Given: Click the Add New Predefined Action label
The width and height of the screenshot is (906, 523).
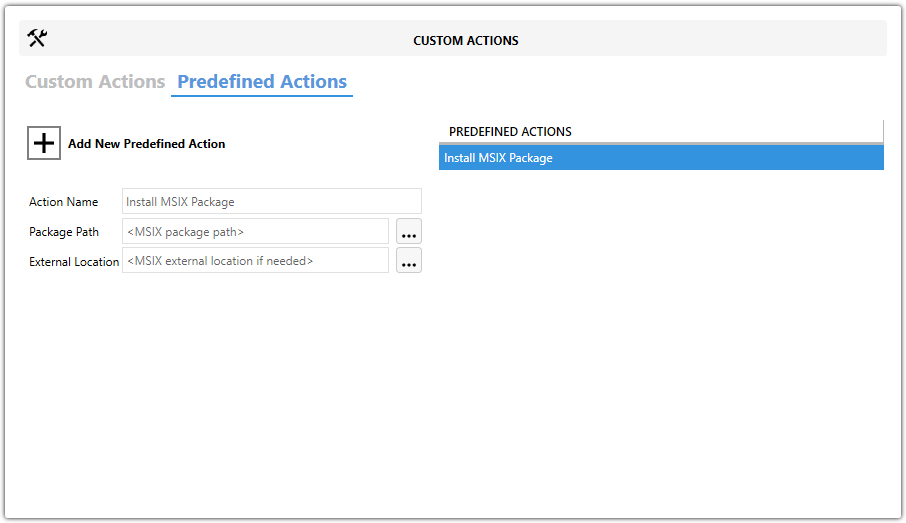Looking at the screenshot, I should pyautogui.click(x=147, y=144).
